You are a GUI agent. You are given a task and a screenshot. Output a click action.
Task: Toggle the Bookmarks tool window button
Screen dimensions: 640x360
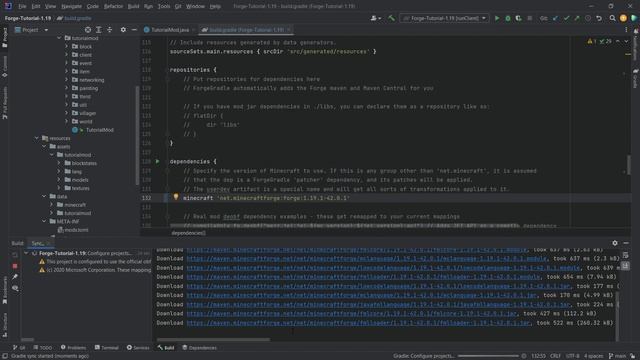4,290
